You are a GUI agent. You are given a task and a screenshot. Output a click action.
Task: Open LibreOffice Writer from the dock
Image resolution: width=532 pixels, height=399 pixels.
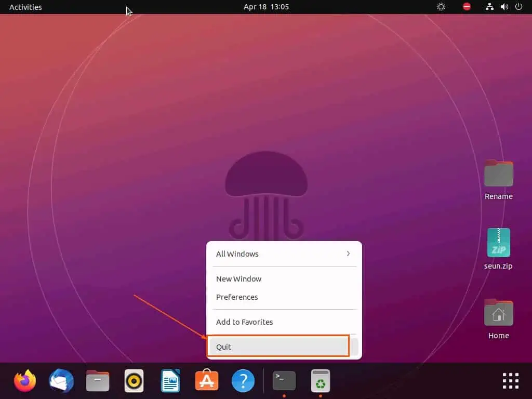[170, 381]
